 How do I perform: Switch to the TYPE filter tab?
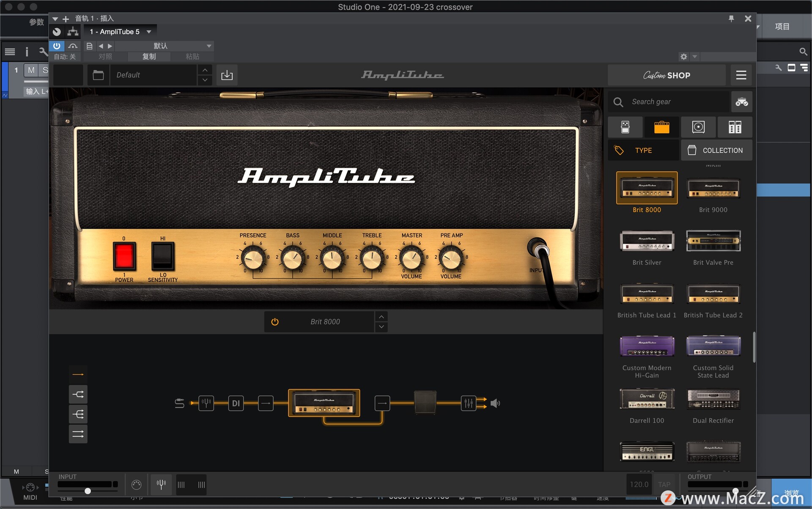click(643, 150)
